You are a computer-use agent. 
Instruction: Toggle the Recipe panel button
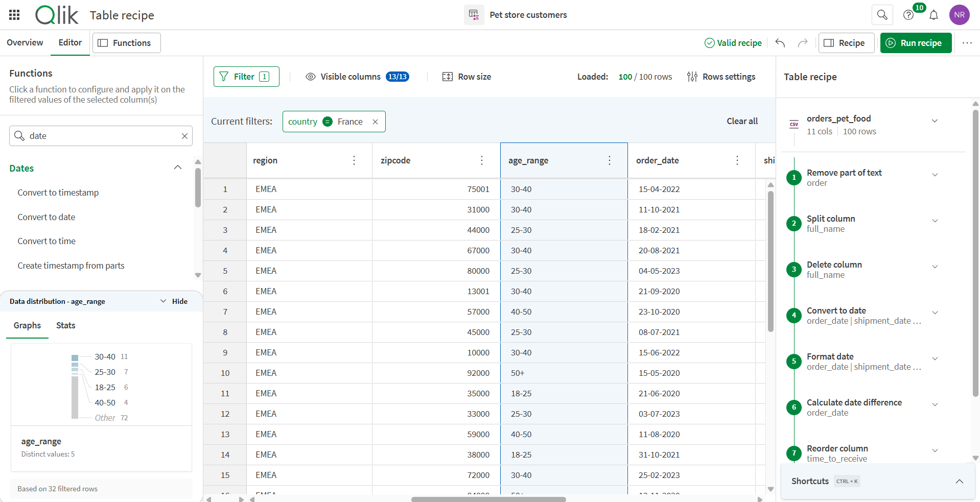pos(846,43)
